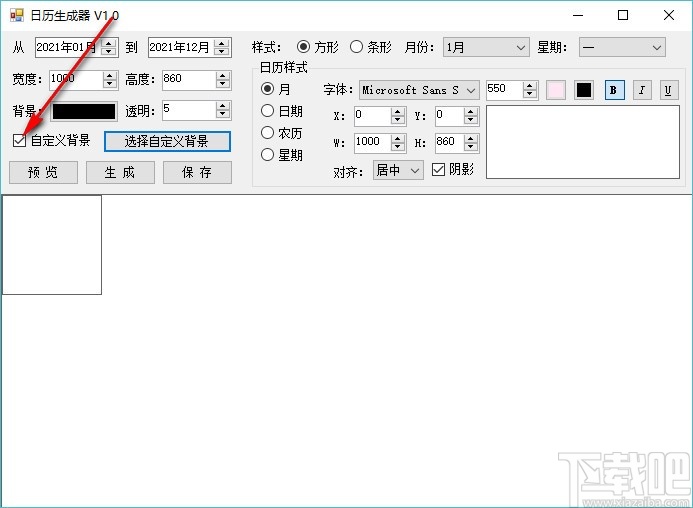
Task: Increase the X position value
Action: [398, 112]
